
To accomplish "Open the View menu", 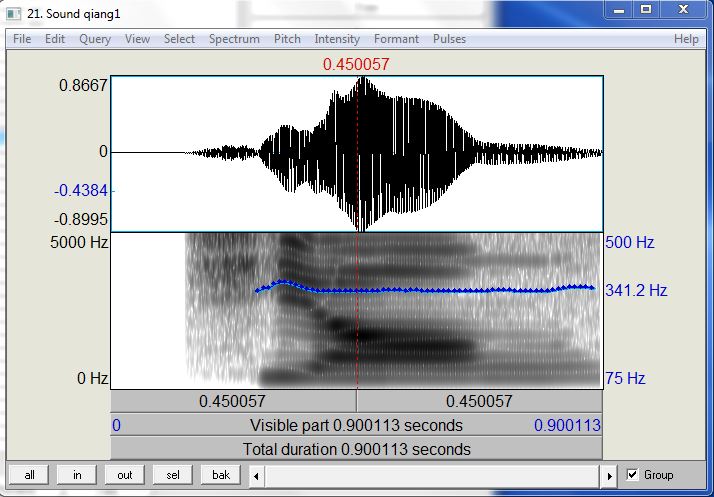I will click(137, 39).
